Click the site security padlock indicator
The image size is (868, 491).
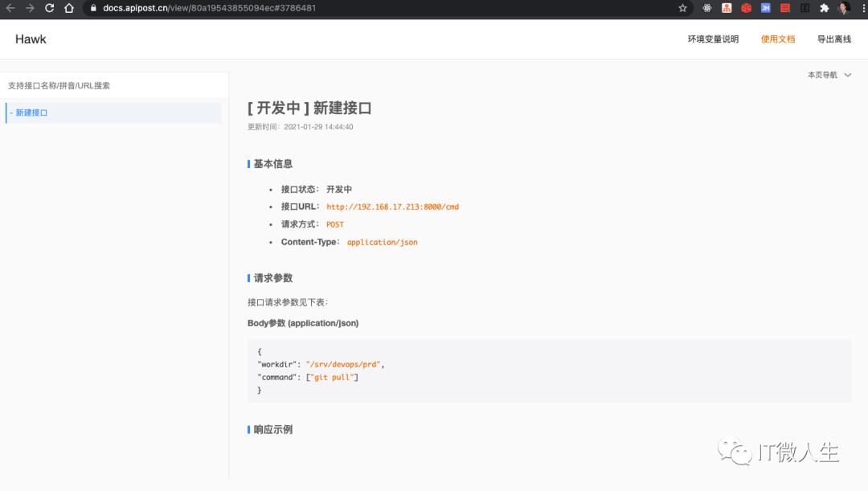coord(95,8)
